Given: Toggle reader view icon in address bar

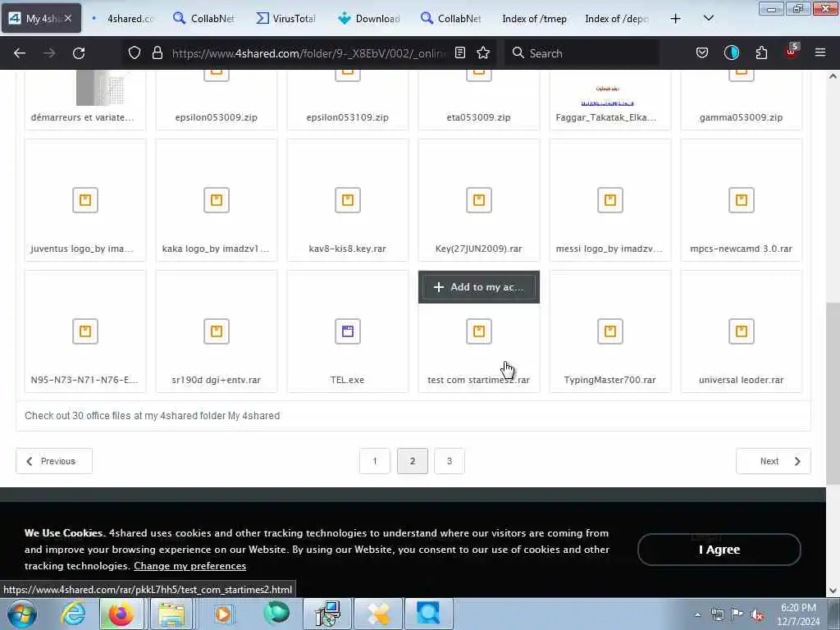Looking at the screenshot, I should pyautogui.click(x=459, y=52).
